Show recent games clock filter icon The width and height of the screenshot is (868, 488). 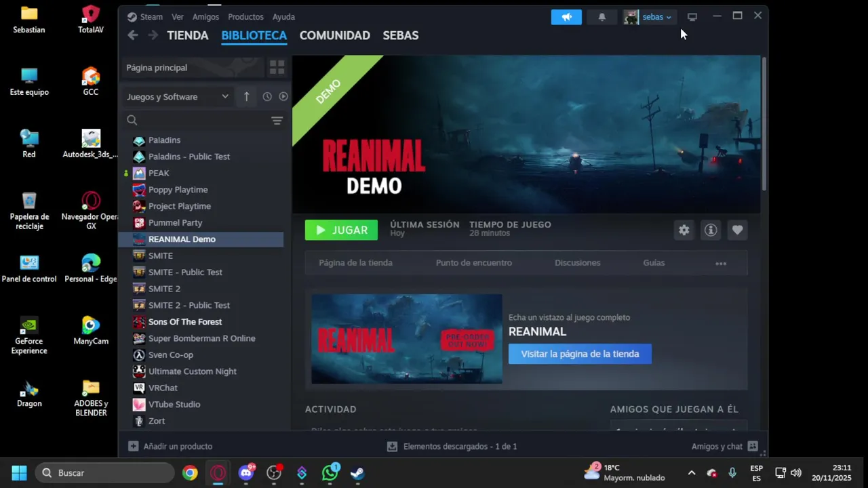267,97
